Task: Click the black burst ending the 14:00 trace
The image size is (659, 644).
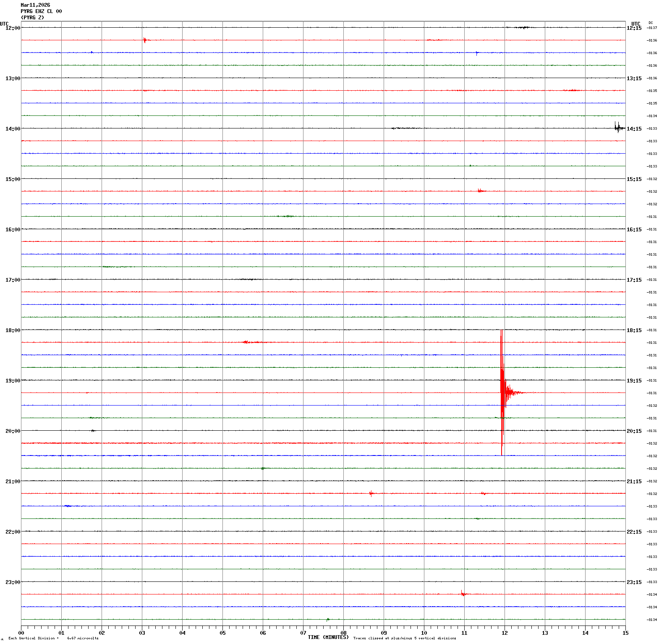Action: (617, 127)
